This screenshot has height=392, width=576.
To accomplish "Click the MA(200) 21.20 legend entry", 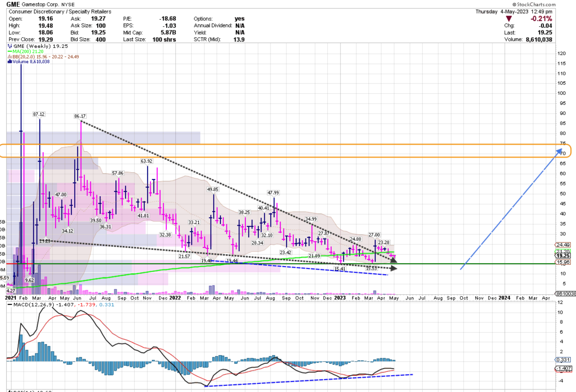I will pyautogui.click(x=28, y=51).
